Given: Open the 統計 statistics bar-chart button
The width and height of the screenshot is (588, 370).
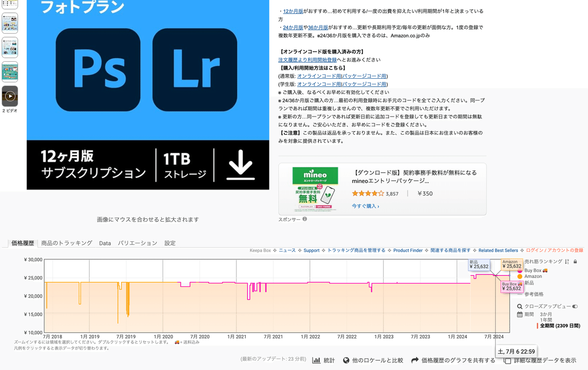Looking at the screenshot, I should [x=323, y=360].
